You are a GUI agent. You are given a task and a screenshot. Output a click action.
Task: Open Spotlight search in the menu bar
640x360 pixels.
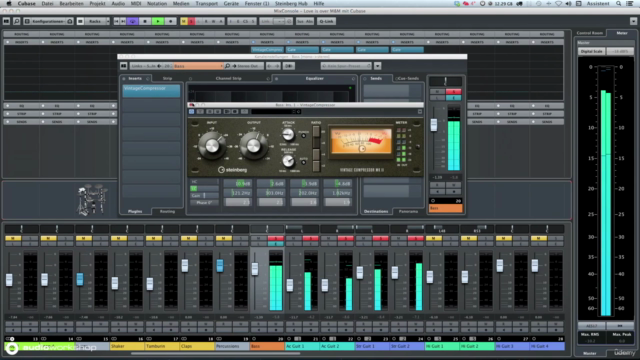click(x=619, y=3)
